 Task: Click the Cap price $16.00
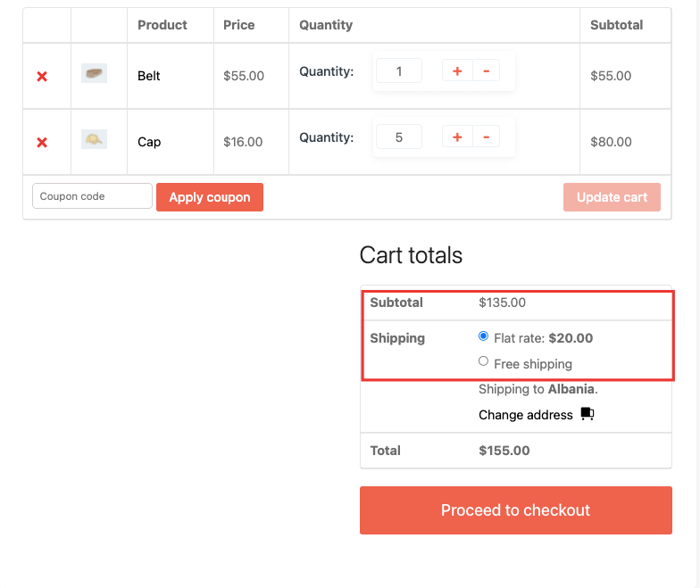point(243,142)
